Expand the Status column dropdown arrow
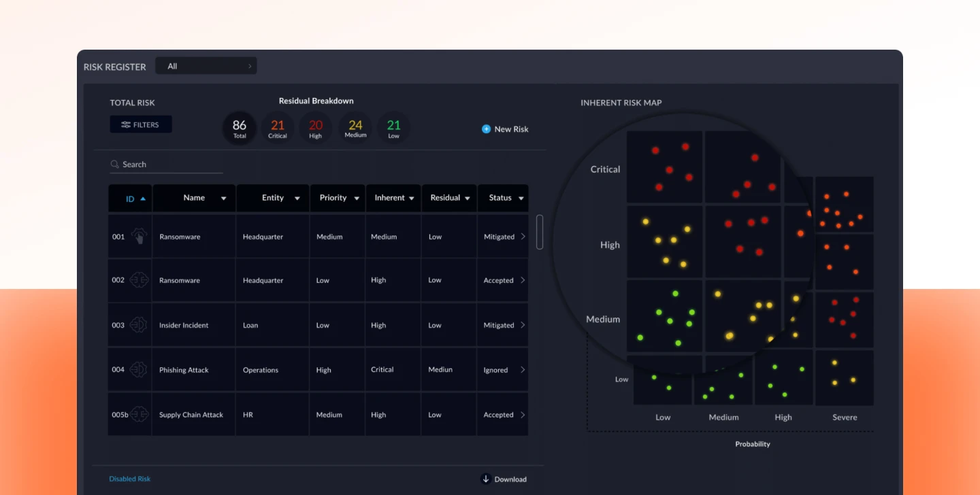Screen dimensions: 980x495 point(521,199)
